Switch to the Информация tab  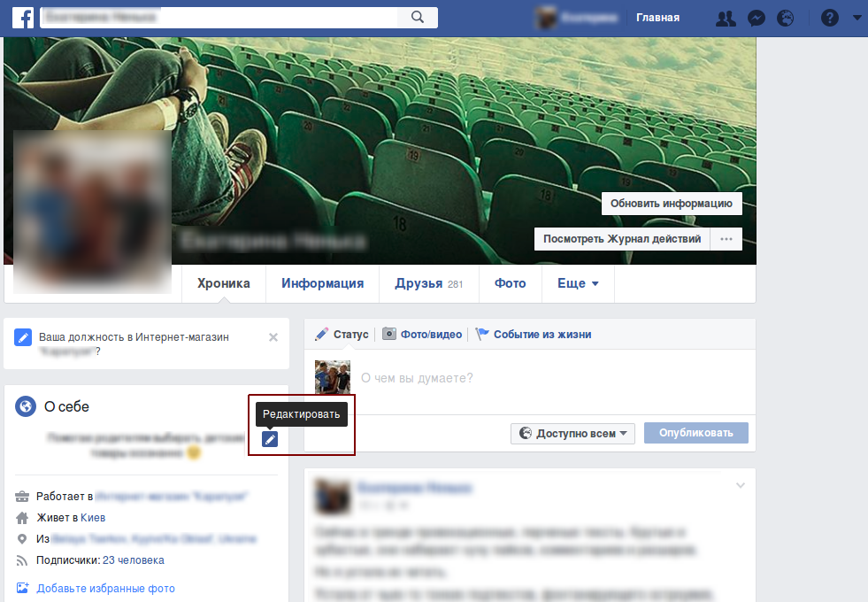coord(322,284)
